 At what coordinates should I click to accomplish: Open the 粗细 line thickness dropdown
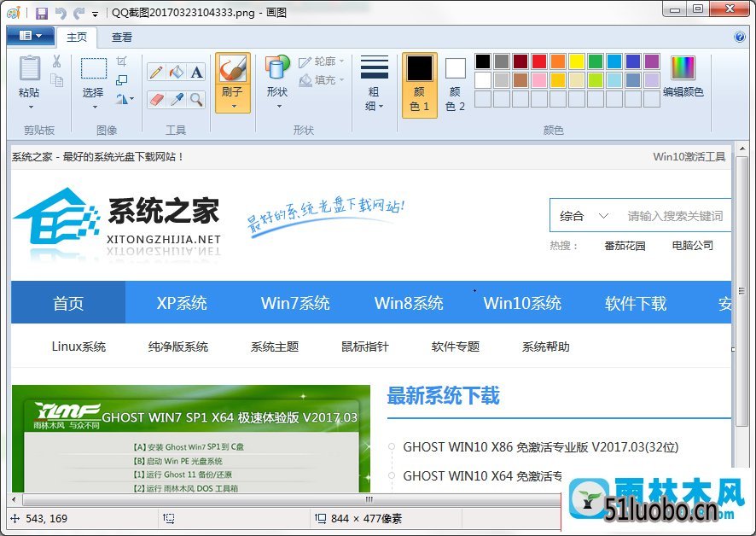click(374, 84)
